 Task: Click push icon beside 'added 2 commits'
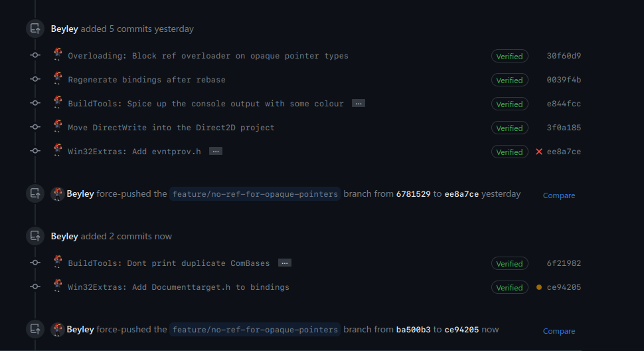[35, 236]
